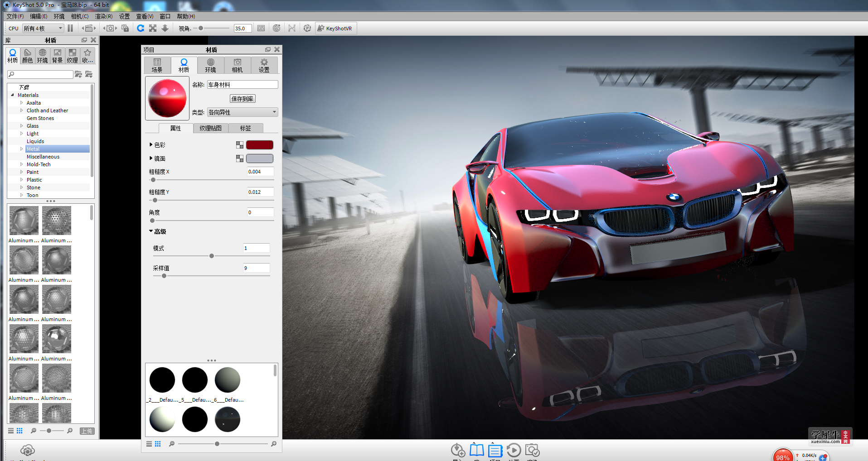Click the first Aluminum material thumbnail

point(24,221)
